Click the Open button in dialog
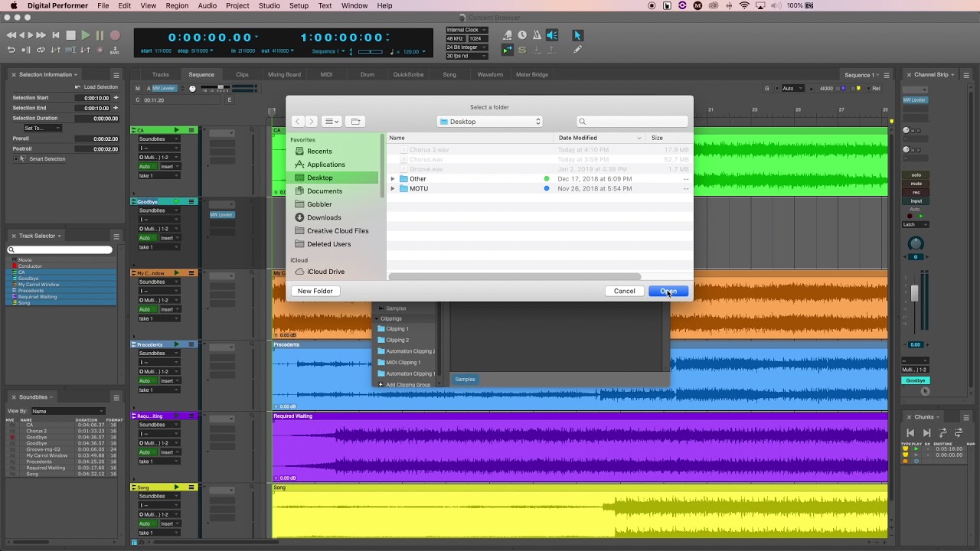The image size is (980, 551). 668,291
